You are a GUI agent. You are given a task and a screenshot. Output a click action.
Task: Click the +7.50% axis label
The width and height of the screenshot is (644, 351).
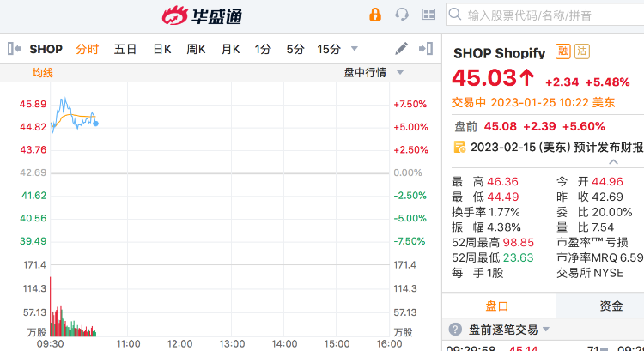click(410, 105)
